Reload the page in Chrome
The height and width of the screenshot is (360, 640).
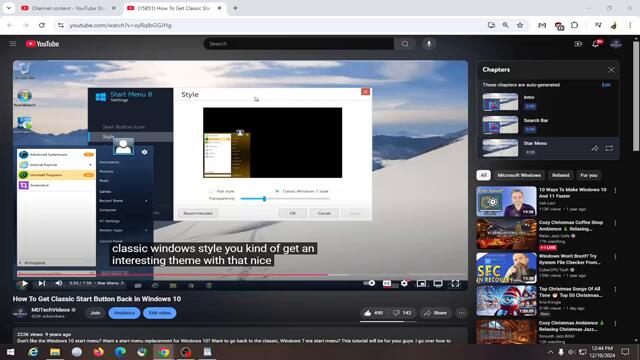click(42, 25)
